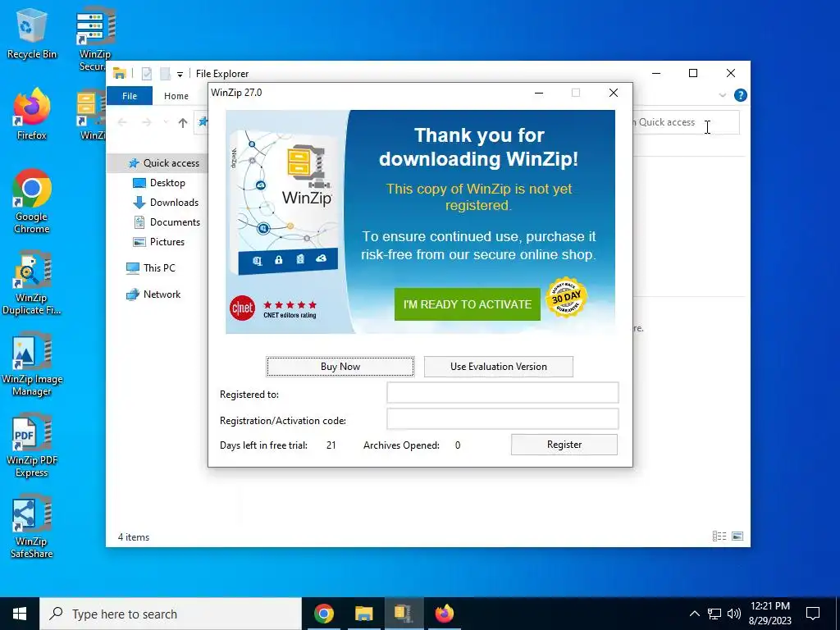This screenshot has width=840, height=630.
Task: Click the Registered to input field
Action: 503,393
